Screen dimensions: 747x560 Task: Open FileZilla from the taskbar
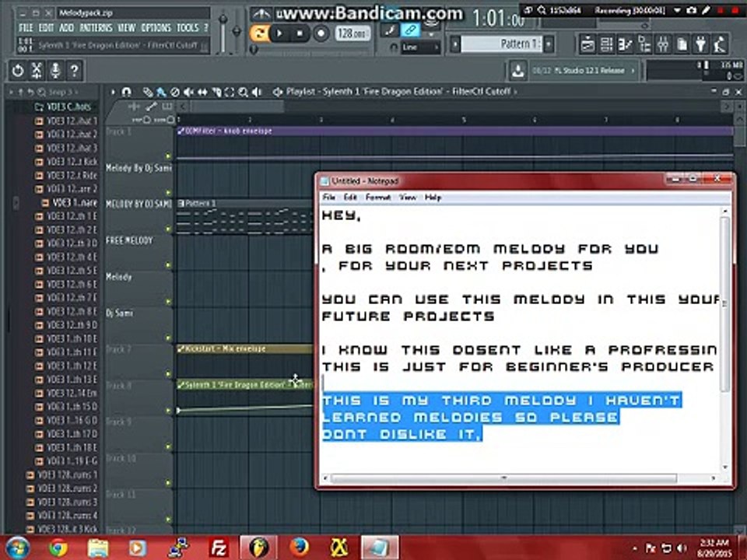click(218, 548)
